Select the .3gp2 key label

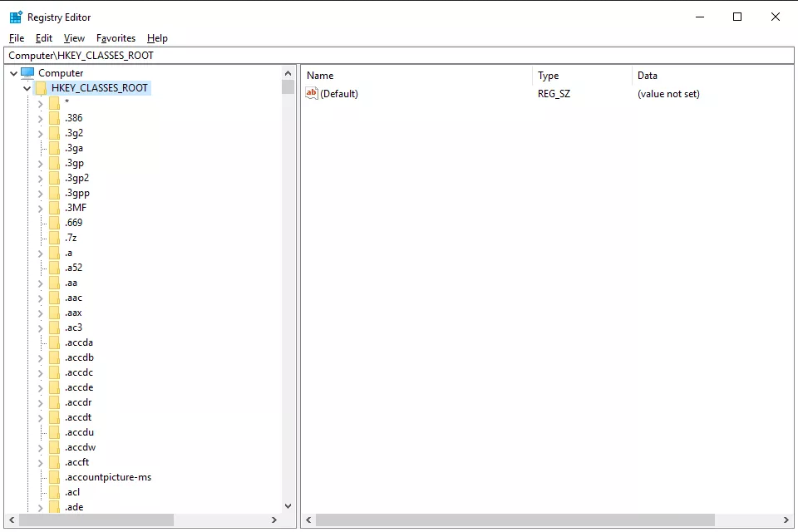(76, 178)
